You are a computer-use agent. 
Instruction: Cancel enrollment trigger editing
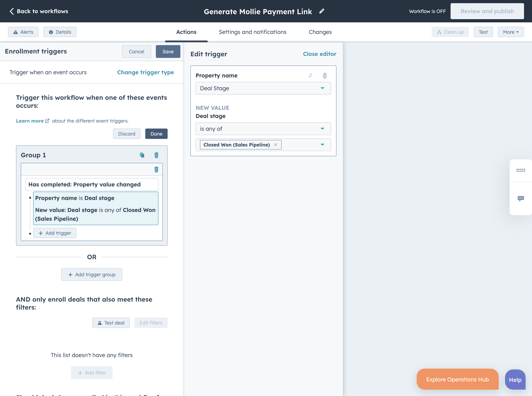(136, 51)
